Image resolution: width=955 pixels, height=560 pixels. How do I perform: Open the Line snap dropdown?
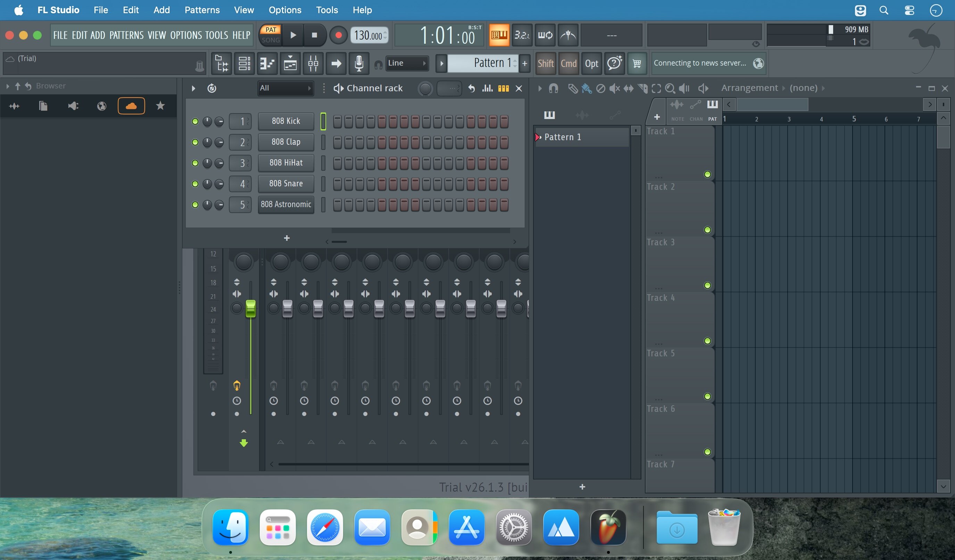pos(407,63)
